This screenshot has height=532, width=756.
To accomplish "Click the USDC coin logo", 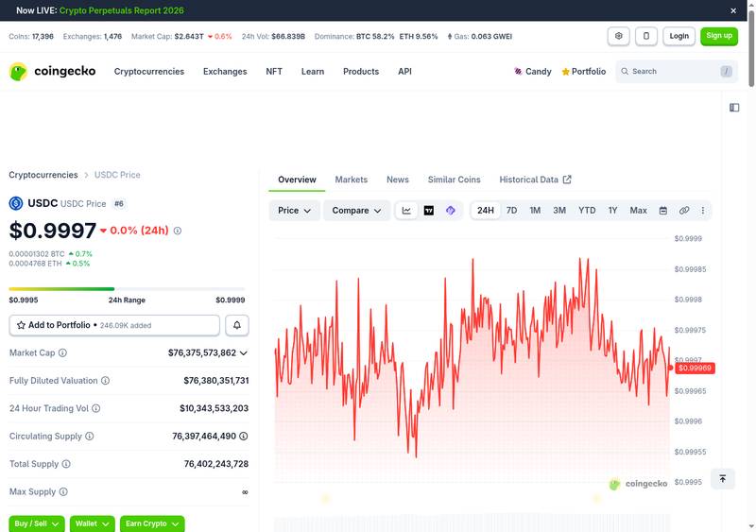I will 16,203.
